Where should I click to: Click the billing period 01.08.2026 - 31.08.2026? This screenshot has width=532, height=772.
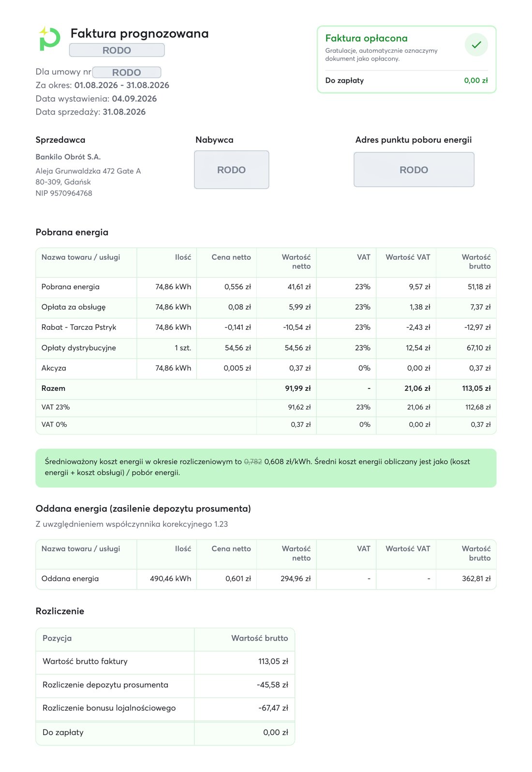point(122,85)
